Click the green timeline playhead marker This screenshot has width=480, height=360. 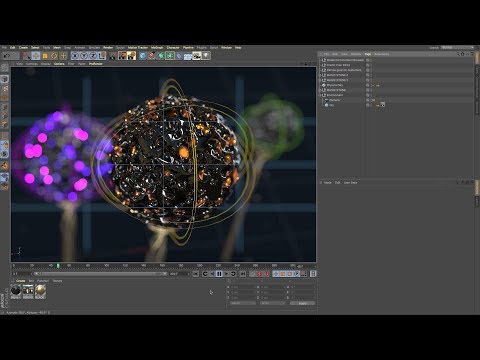(58, 266)
